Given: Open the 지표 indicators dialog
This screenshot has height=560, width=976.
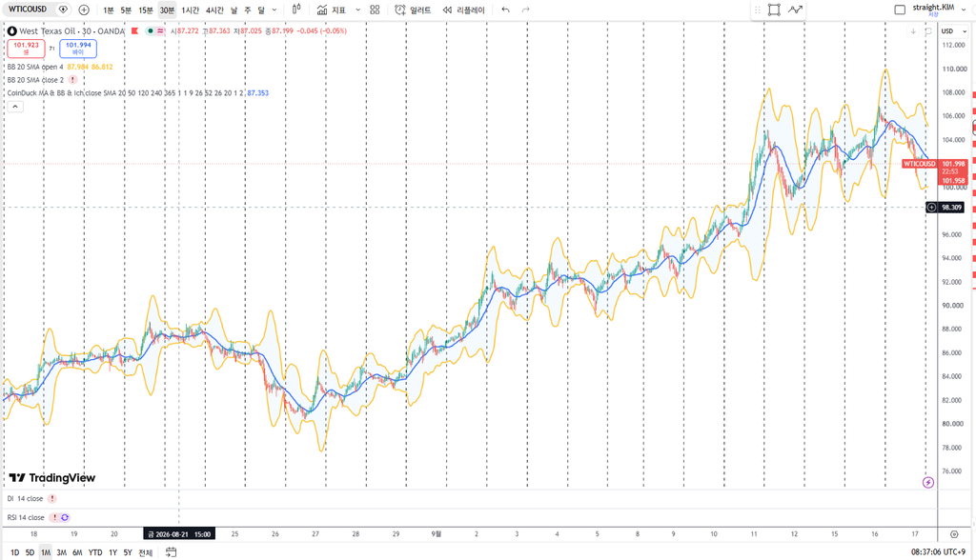Looking at the screenshot, I should click(x=331, y=10).
